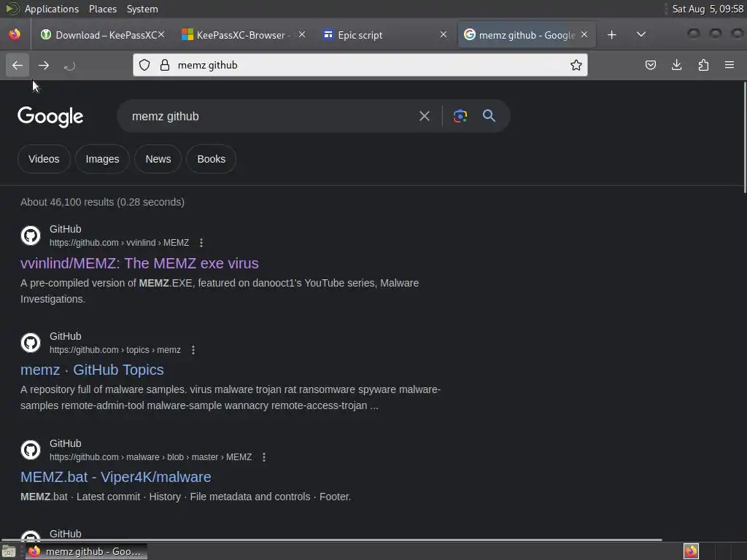Bookmark this page with the star icon
747x560 pixels.
(x=576, y=65)
